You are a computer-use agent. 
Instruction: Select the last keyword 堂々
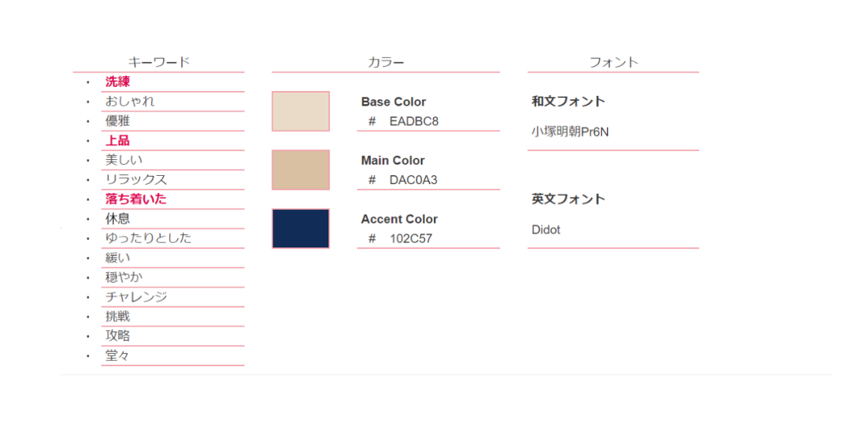point(118,355)
